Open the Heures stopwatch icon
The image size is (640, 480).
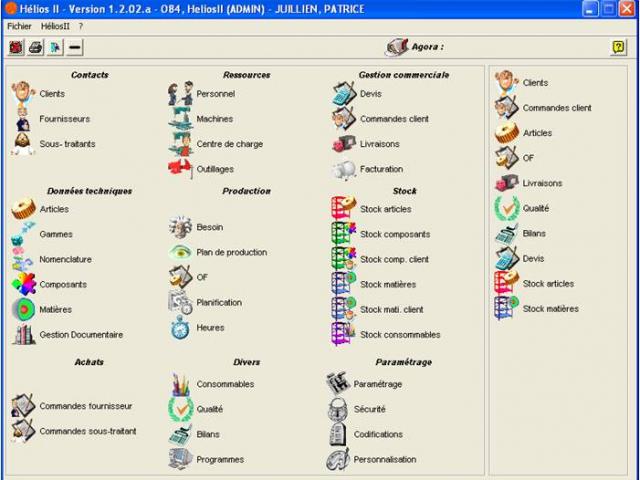[x=180, y=327]
